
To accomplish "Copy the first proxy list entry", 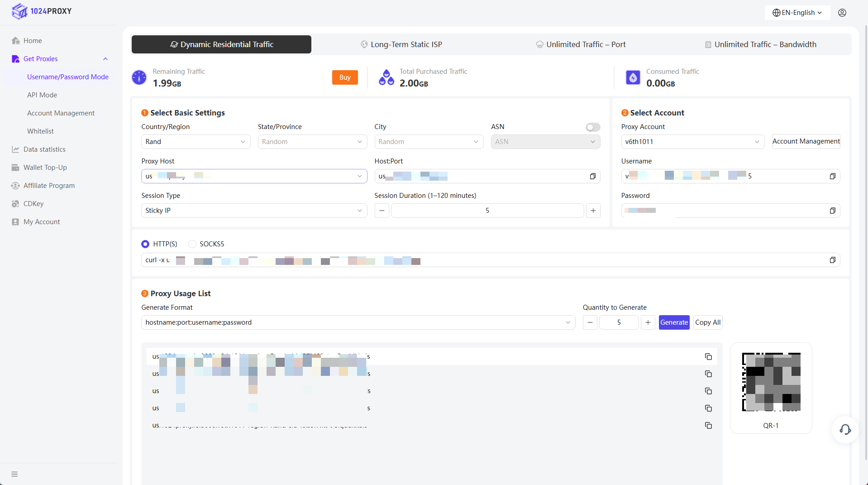I will [708, 357].
